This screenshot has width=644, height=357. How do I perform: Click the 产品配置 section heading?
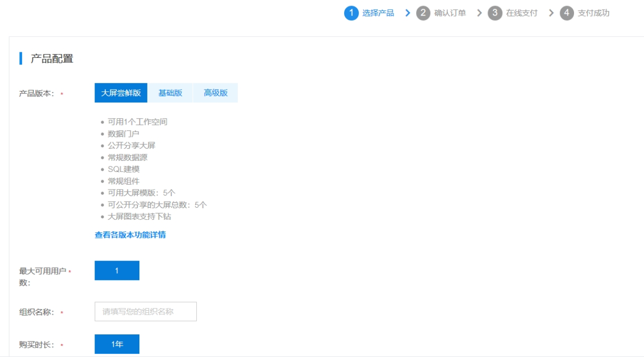[x=52, y=58]
